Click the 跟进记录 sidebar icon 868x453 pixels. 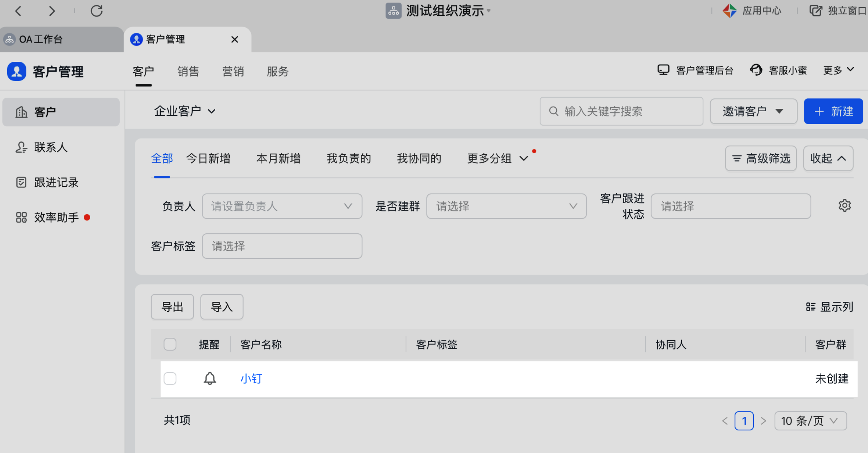(21, 182)
